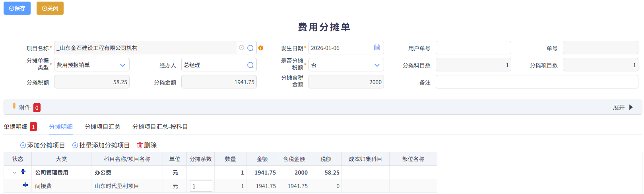The image size is (644, 194).
Task: Open the 是否分摊税额 dropdown
Action: (377, 65)
